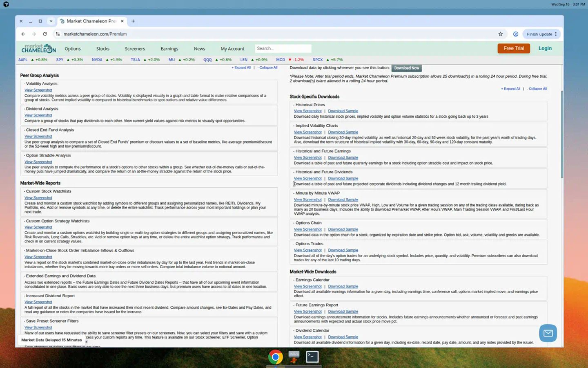Reload the Market Chameleon page
Image resolution: width=588 pixels, height=368 pixels.
pyautogui.click(x=45, y=34)
